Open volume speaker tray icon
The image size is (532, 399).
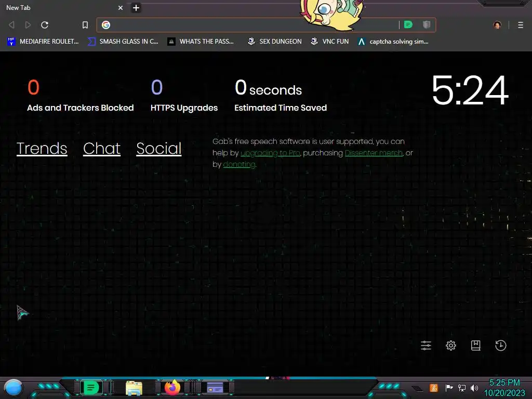coord(474,388)
